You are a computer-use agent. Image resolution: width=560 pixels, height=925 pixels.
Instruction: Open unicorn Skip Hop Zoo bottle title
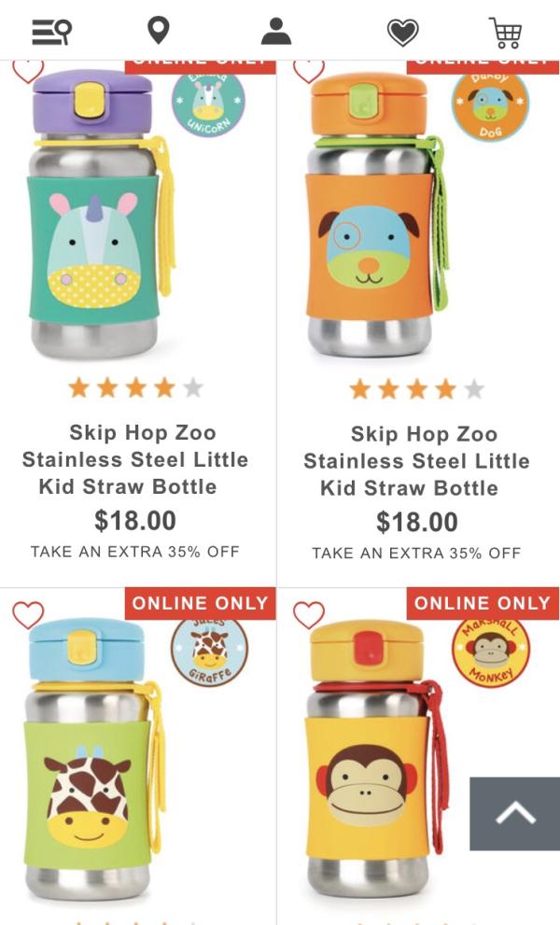pos(135,459)
